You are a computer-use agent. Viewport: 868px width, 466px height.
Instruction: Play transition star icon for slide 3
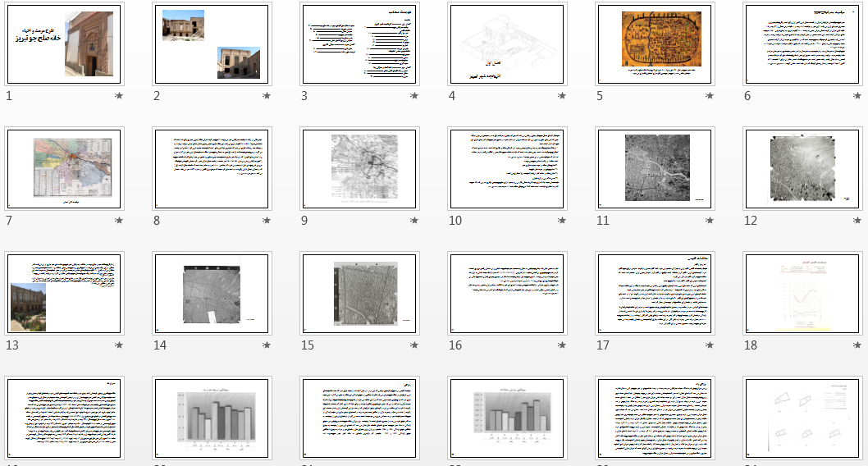tap(414, 96)
